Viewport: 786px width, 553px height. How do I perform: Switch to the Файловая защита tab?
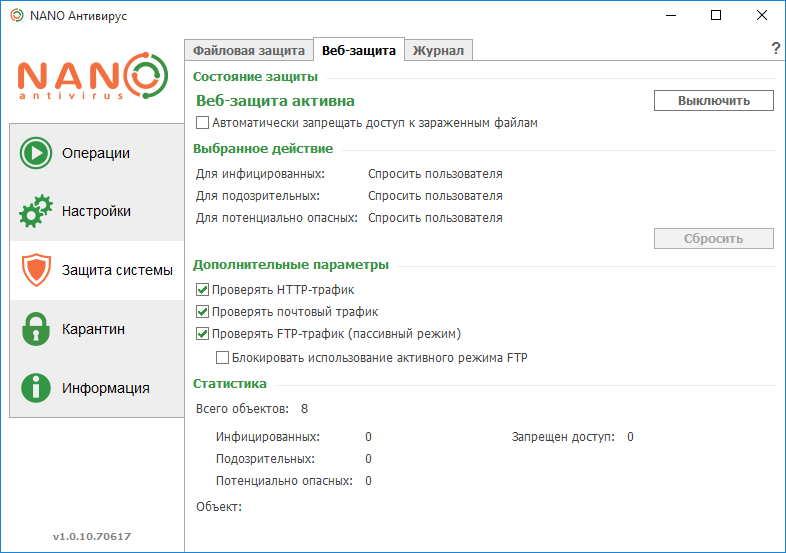click(x=249, y=50)
